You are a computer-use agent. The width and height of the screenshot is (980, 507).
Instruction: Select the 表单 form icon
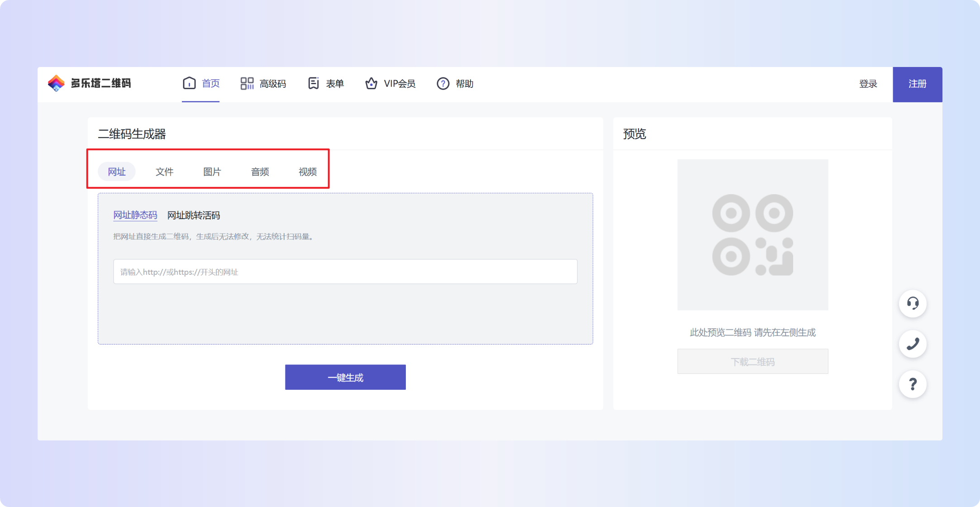(x=313, y=83)
